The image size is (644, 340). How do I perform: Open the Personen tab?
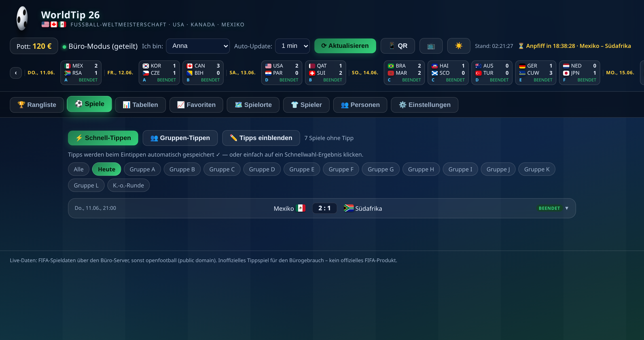click(x=360, y=105)
